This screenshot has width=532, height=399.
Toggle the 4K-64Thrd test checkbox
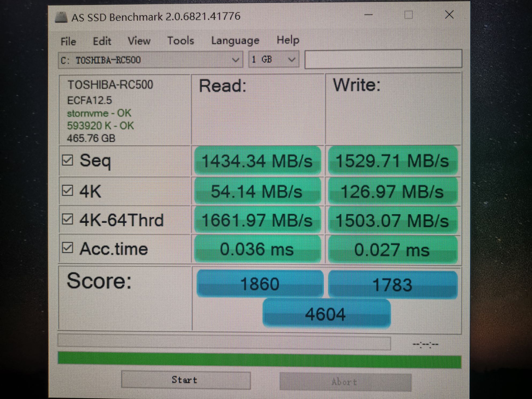(x=67, y=219)
